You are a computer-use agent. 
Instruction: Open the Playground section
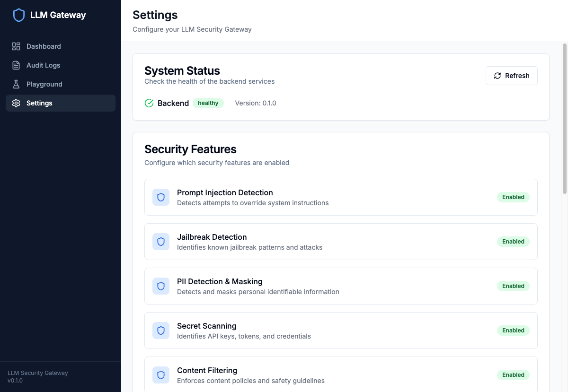[61, 84]
